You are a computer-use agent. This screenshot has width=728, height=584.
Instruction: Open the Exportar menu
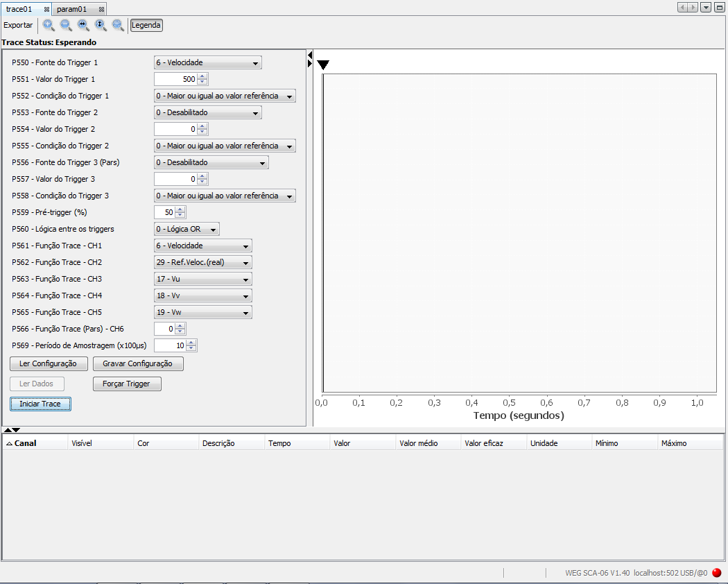[17, 25]
